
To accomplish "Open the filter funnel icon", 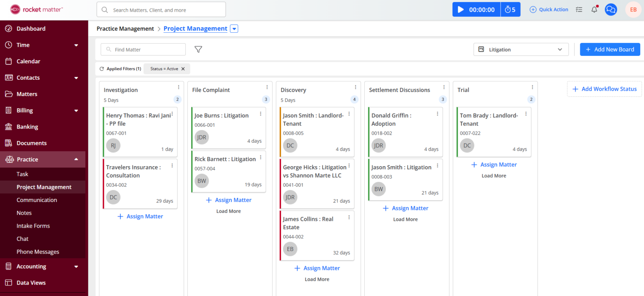I will click(x=198, y=49).
